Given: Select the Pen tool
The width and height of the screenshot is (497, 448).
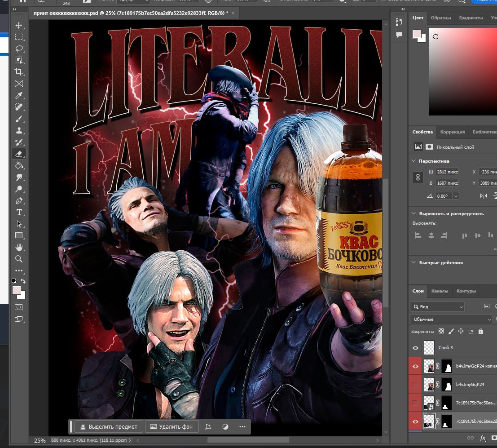Looking at the screenshot, I should click(x=19, y=201).
